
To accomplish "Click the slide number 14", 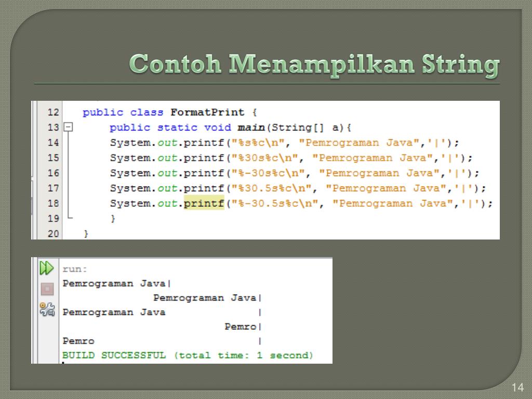I will pos(517,388).
